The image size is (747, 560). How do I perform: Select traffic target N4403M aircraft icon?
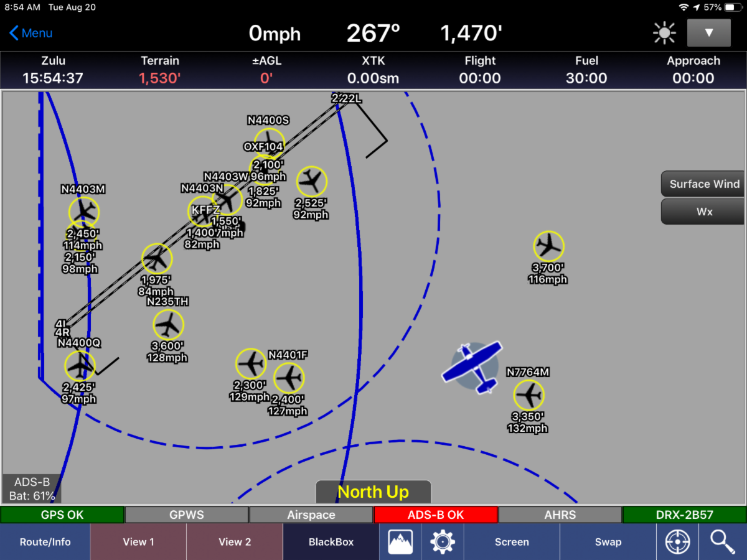pos(83,212)
